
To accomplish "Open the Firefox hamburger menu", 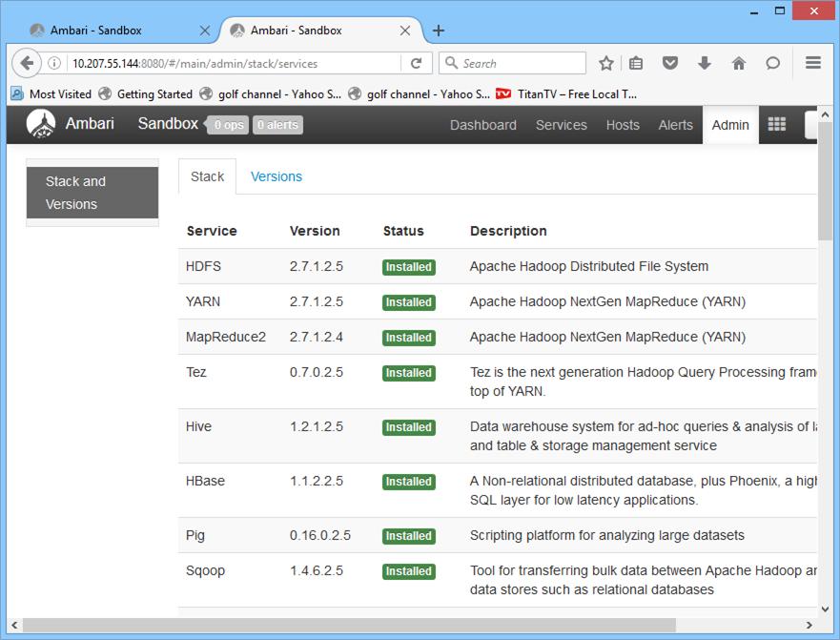I will tap(812, 63).
